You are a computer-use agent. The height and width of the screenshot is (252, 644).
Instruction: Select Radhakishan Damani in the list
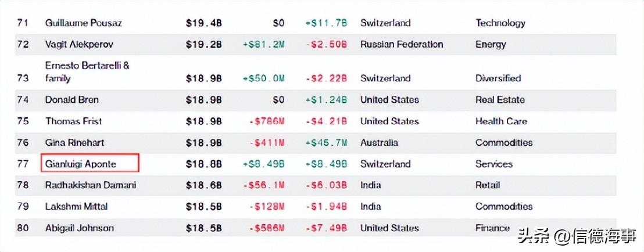coord(91,185)
